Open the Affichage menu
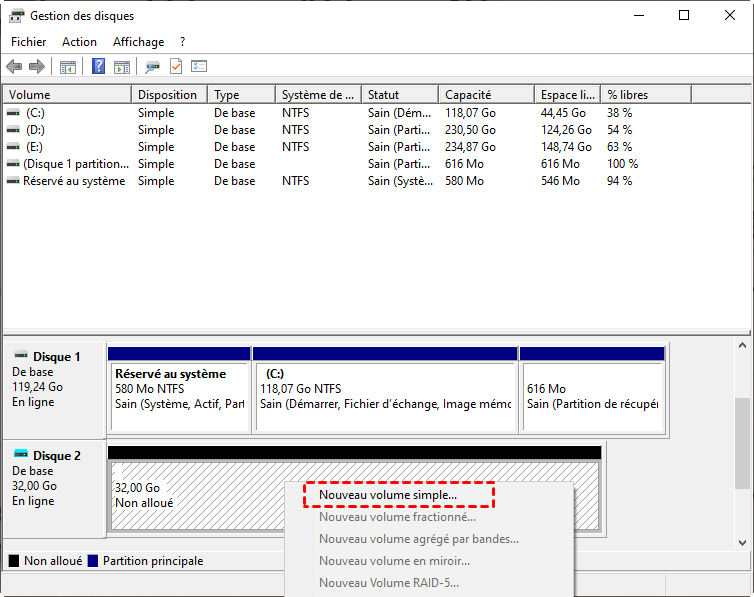 tap(138, 42)
